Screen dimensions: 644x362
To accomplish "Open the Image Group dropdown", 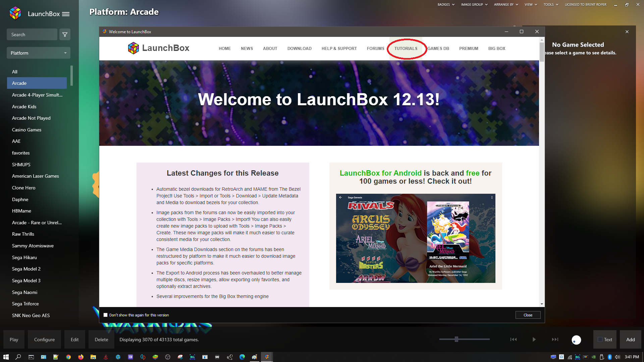I will 474,4.
